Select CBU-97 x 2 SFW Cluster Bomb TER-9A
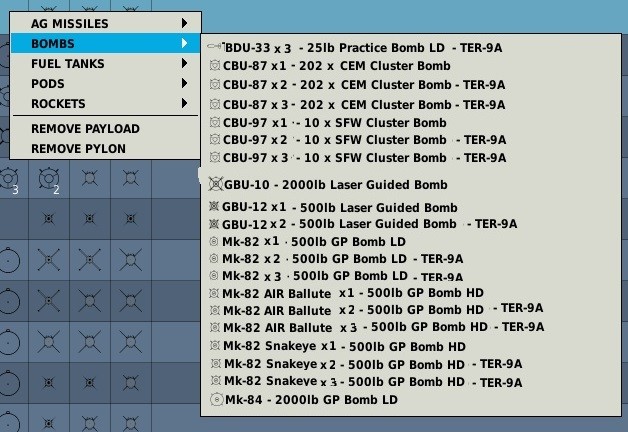The height and width of the screenshot is (432, 628). pos(358,140)
